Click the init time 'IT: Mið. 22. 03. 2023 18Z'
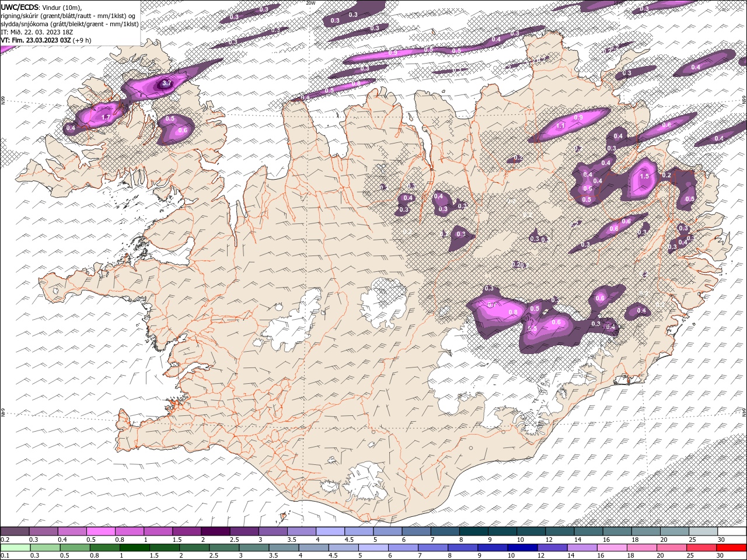Image resolution: width=747 pixels, height=560 pixels. tap(36, 32)
